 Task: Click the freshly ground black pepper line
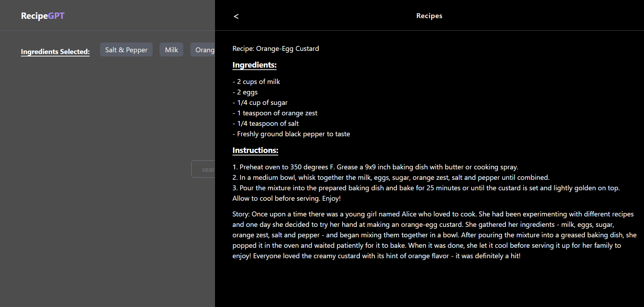(291, 134)
